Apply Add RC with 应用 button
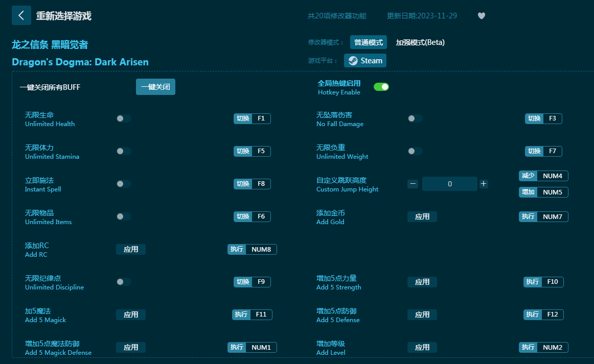Viewport: 594px width, 364px height. 131,249
